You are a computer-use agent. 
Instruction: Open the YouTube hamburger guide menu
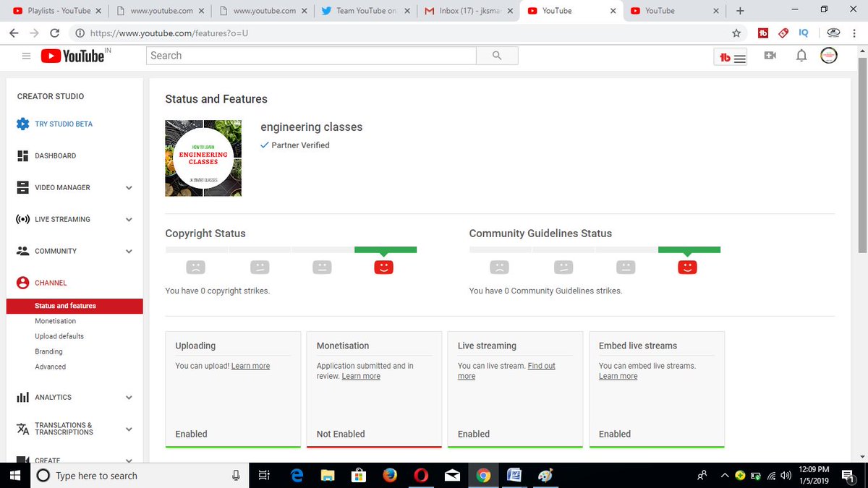[26, 56]
